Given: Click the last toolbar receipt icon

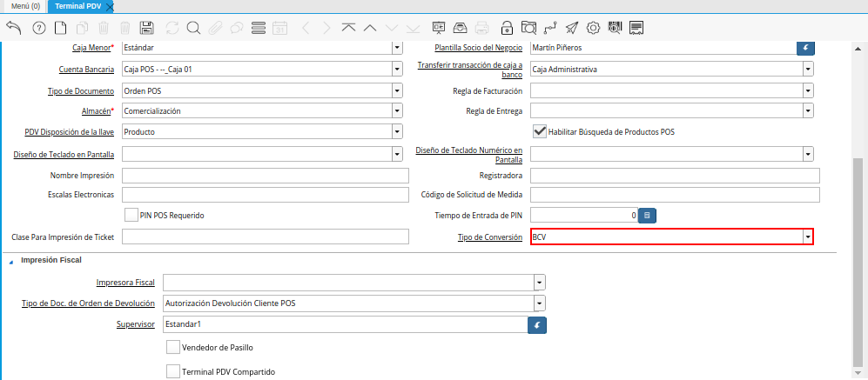Looking at the screenshot, I should [636, 28].
